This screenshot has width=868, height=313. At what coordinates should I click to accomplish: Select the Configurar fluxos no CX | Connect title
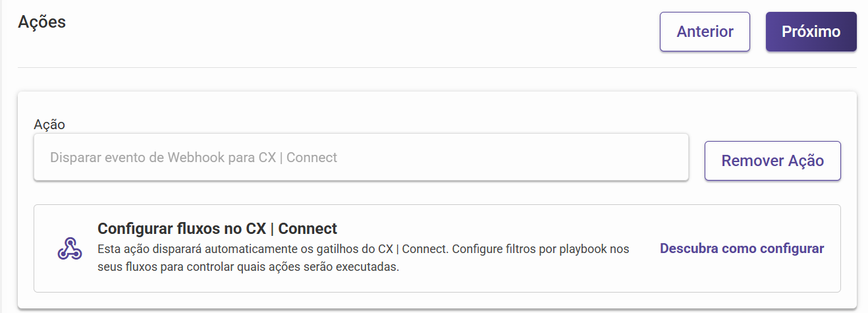point(217,229)
